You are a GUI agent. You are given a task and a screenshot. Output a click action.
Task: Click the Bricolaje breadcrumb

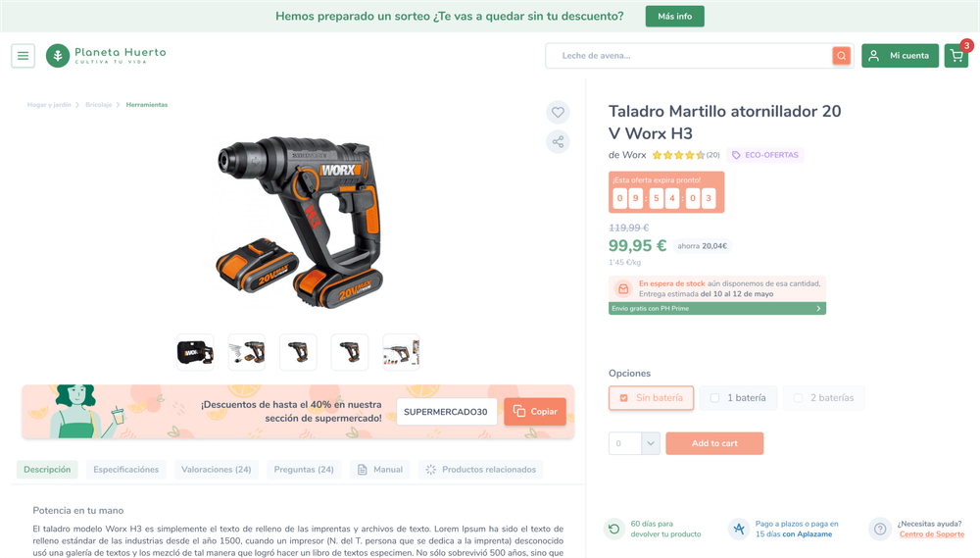[x=99, y=105]
